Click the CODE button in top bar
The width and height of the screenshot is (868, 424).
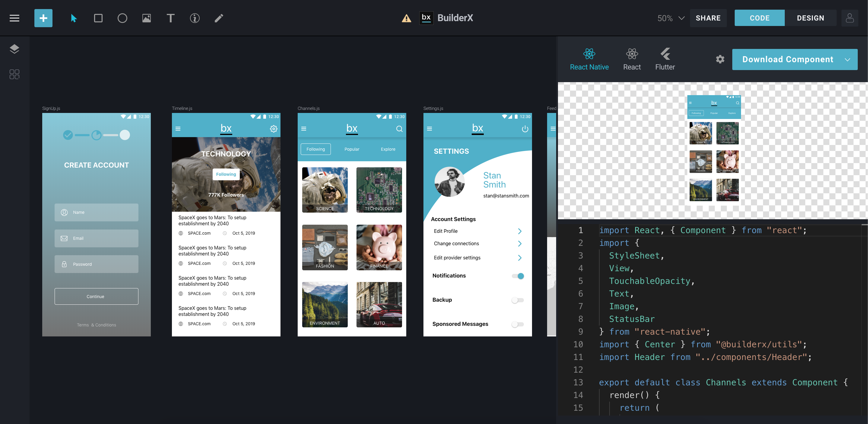click(x=759, y=18)
